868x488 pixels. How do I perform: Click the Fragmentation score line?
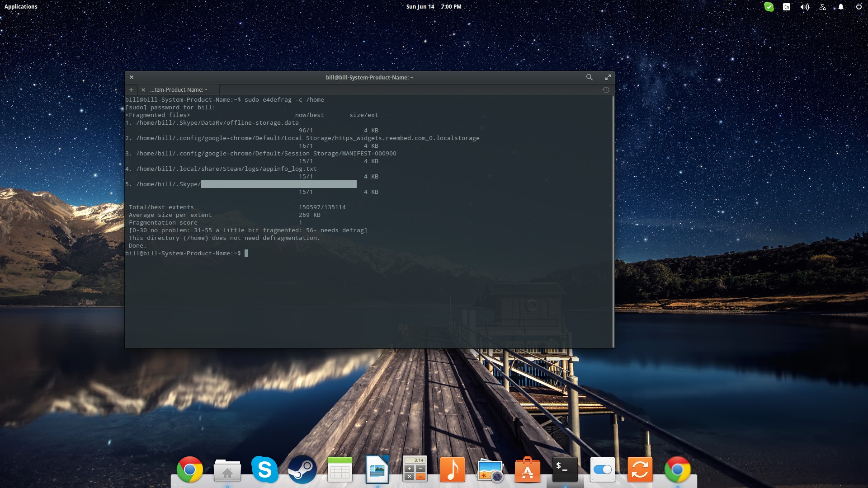click(215, 222)
